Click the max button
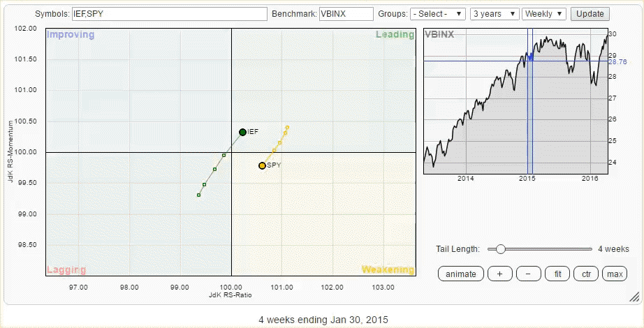This screenshot has height=328, width=644. point(615,274)
